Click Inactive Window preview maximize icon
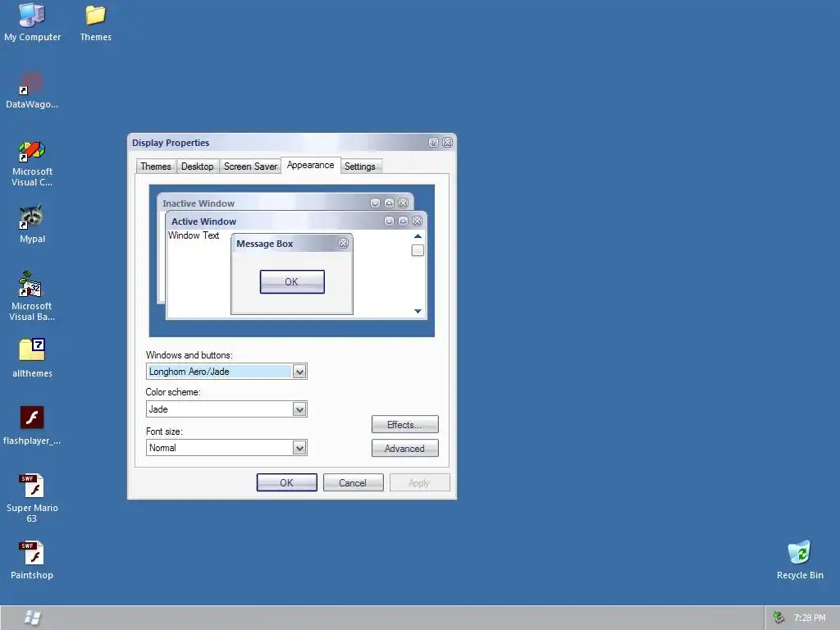 389,203
